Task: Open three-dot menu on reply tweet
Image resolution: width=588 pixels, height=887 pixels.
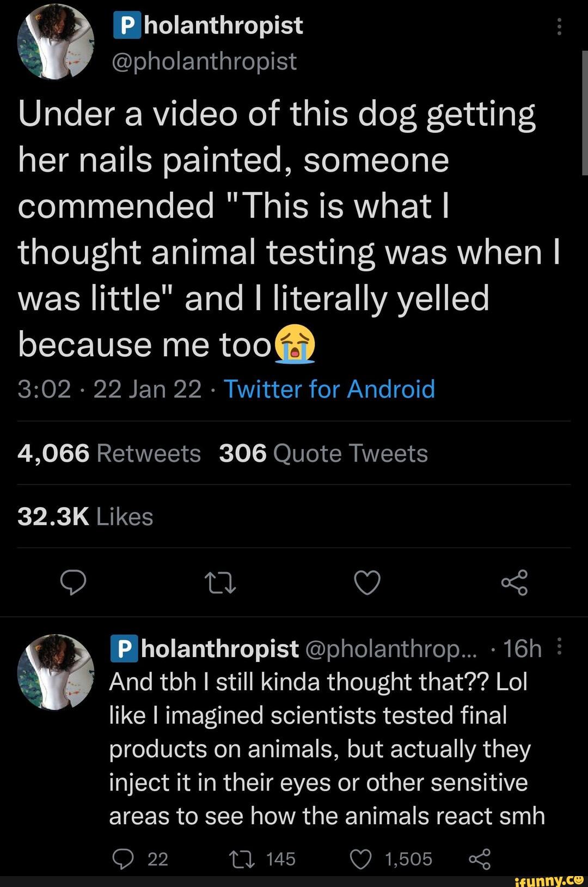Action: (560, 647)
